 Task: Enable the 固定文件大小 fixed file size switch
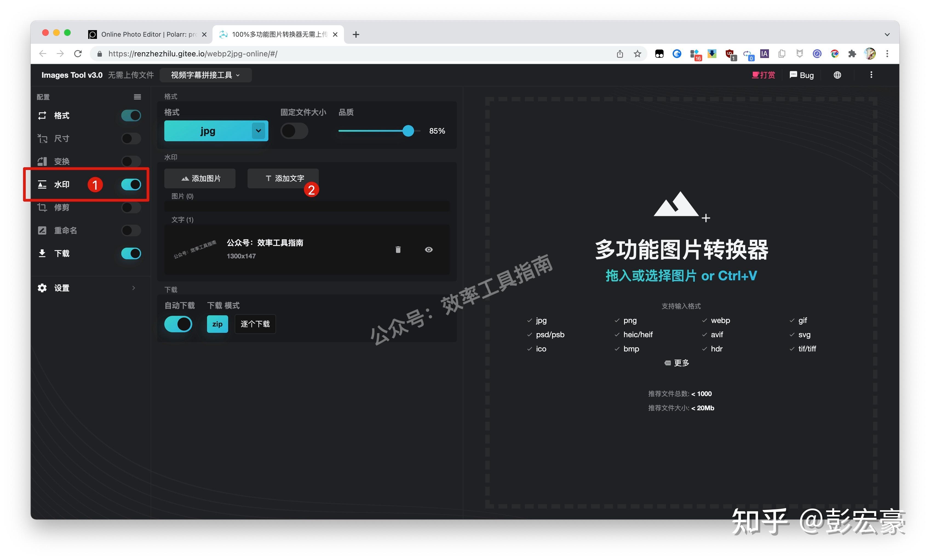pos(294,131)
